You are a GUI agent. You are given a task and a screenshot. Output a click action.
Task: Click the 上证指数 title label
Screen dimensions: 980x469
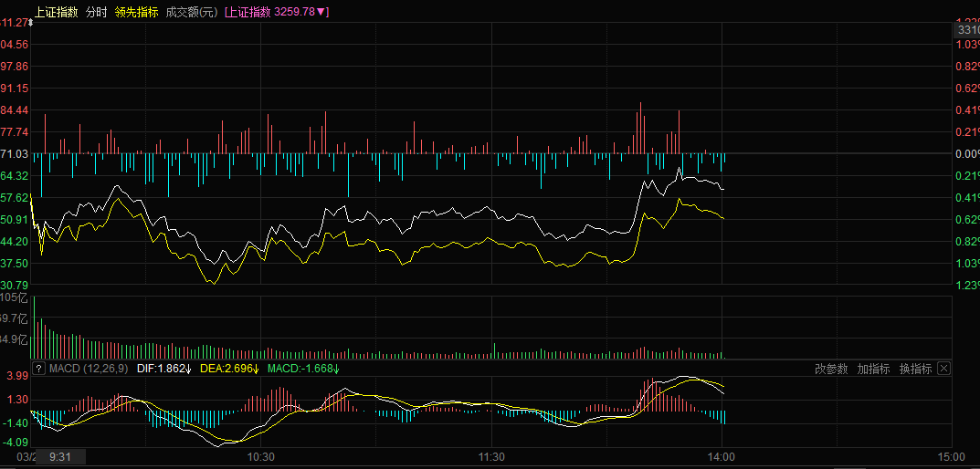(x=55, y=12)
